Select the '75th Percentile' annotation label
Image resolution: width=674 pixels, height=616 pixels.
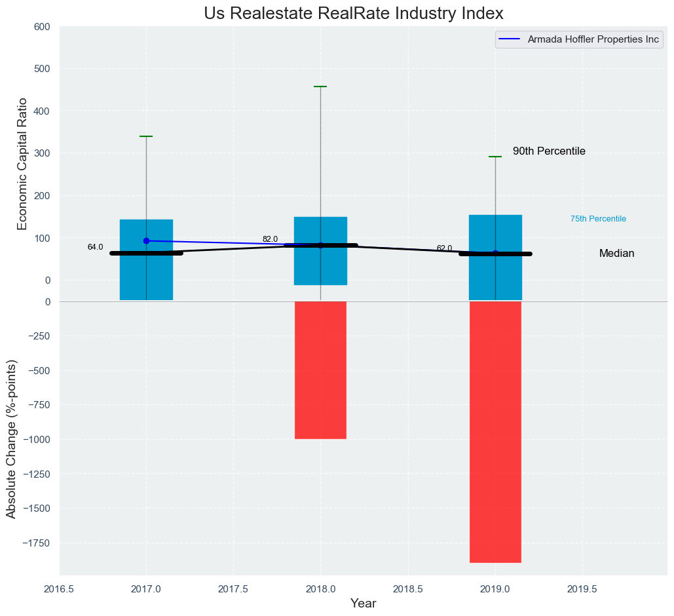point(598,219)
